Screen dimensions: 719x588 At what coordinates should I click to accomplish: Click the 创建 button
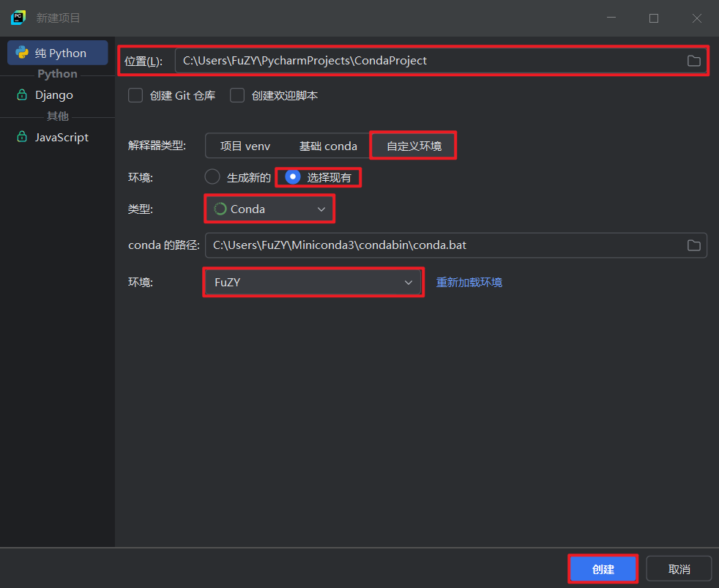point(603,569)
